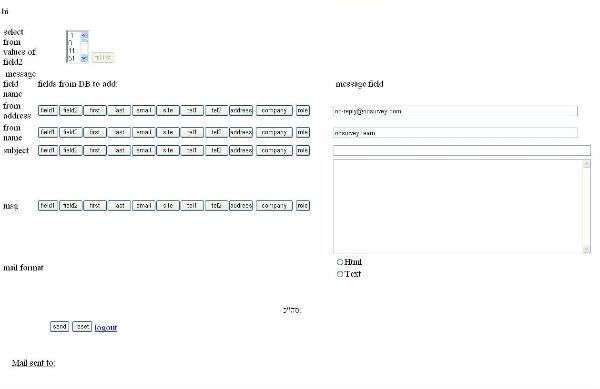Click the msg text area scroll-up arrow
This screenshot has height=389, width=600.
tap(586, 164)
